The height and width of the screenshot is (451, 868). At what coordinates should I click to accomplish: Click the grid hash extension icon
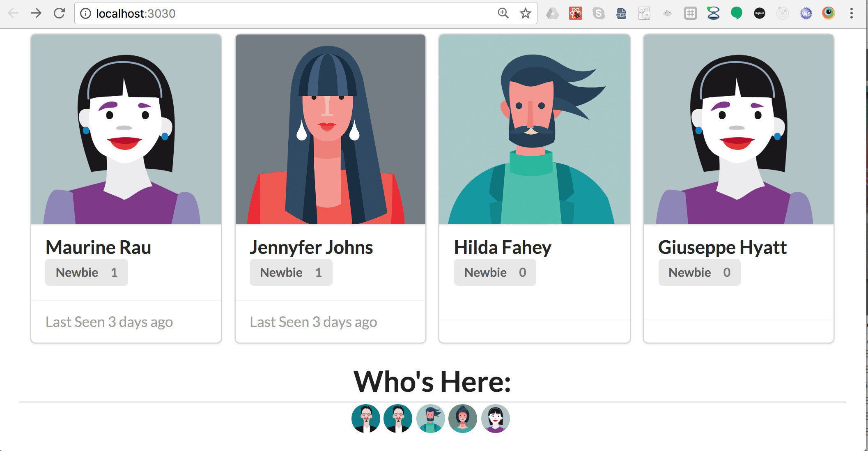tap(690, 14)
